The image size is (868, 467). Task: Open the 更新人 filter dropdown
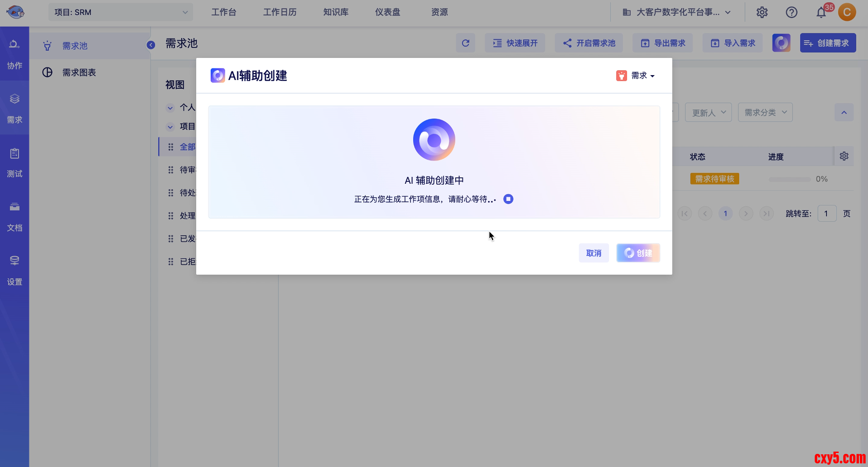(x=708, y=113)
